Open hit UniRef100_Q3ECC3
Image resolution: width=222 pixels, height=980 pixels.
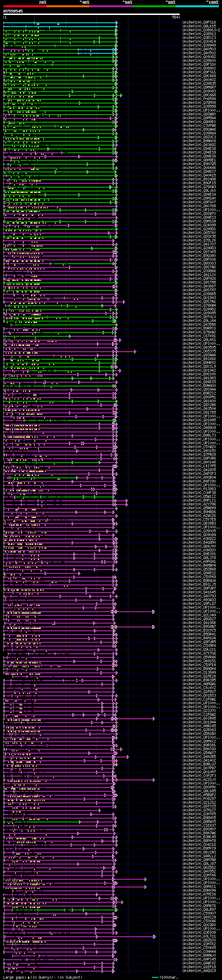[199, 38]
